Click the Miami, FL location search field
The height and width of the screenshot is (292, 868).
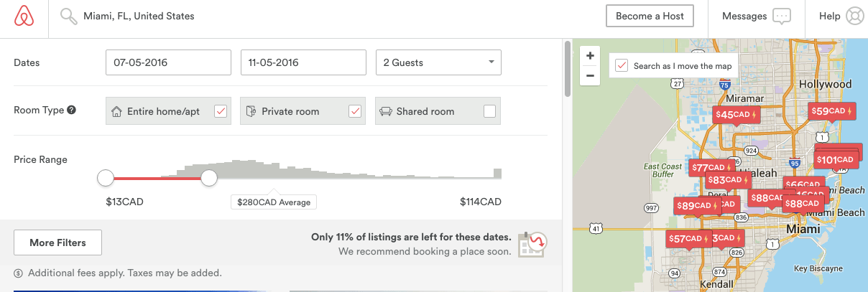point(139,16)
